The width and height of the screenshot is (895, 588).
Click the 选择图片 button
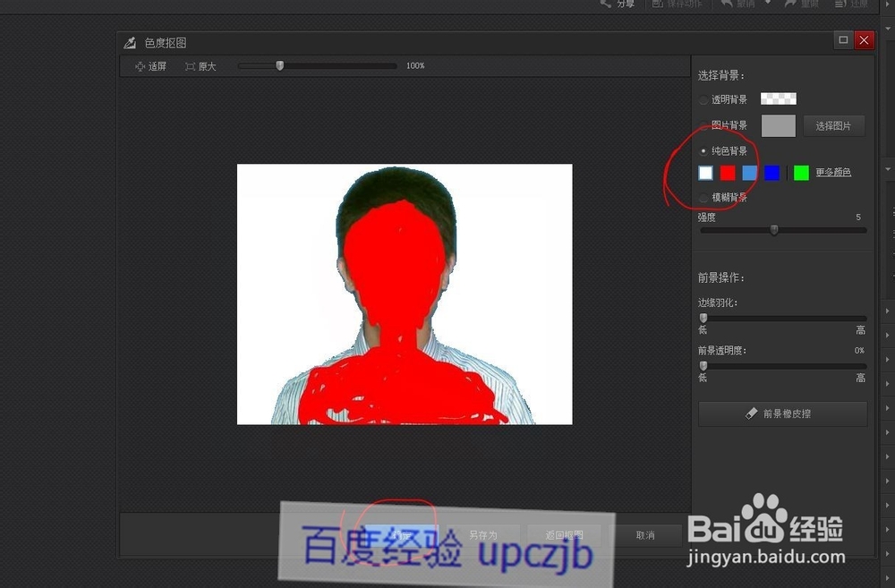833,125
